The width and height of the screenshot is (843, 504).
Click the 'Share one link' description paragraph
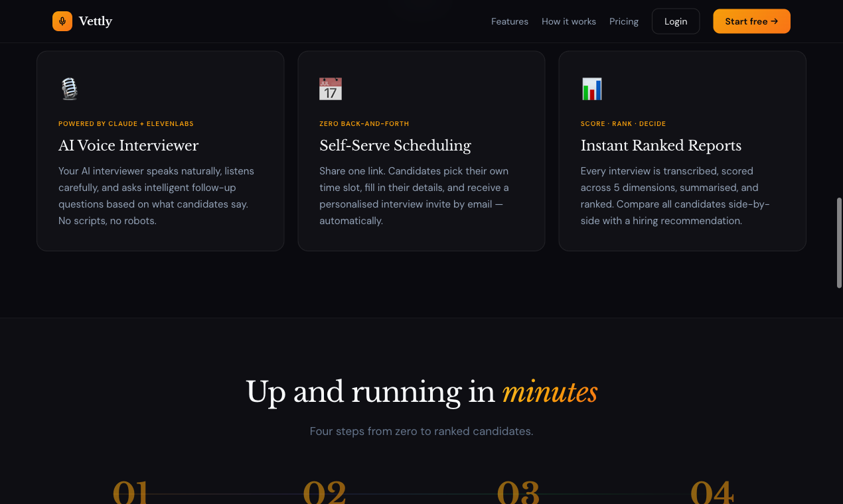coord(414,196)
